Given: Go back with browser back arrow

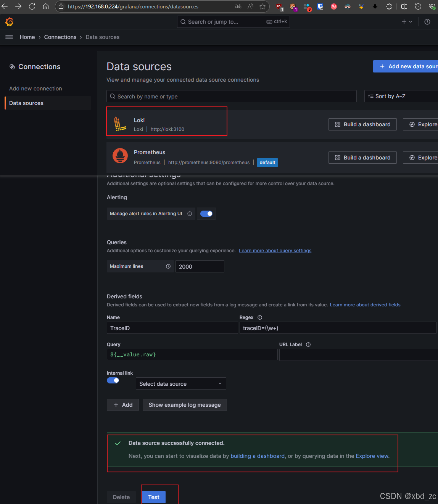Looking at the screenshot, I should (5, 6).
